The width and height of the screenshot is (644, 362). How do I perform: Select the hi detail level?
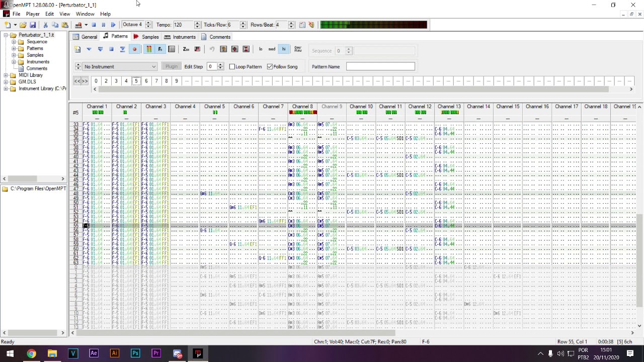[283, 49]
